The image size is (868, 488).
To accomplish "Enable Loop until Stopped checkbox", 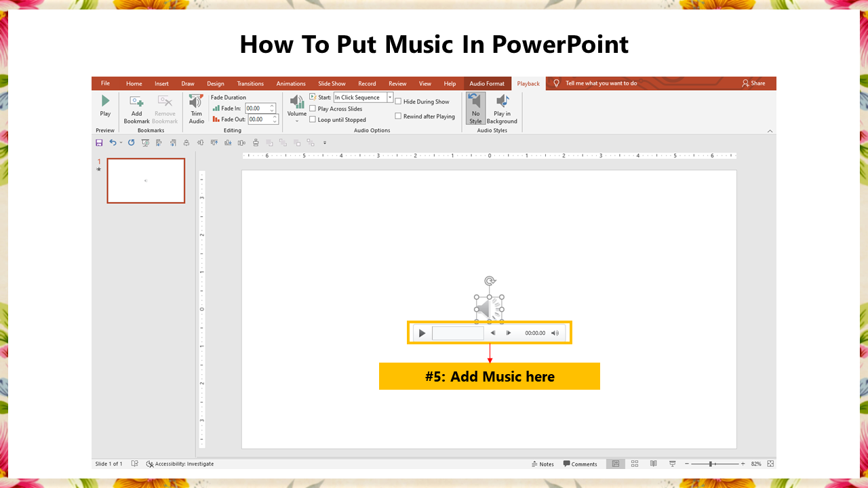I will click(x=313, y=119).
